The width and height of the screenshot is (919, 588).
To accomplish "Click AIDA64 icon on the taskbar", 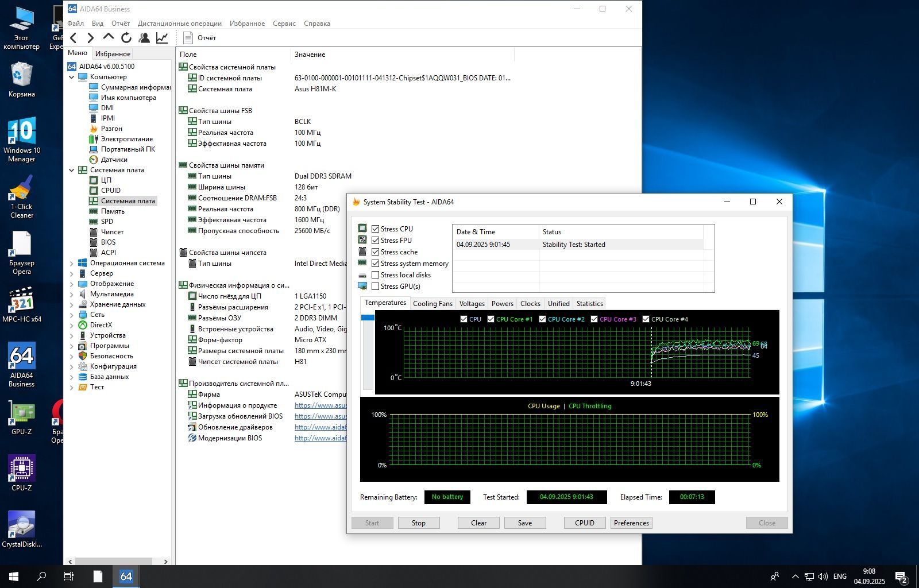I will pos(126,577).
